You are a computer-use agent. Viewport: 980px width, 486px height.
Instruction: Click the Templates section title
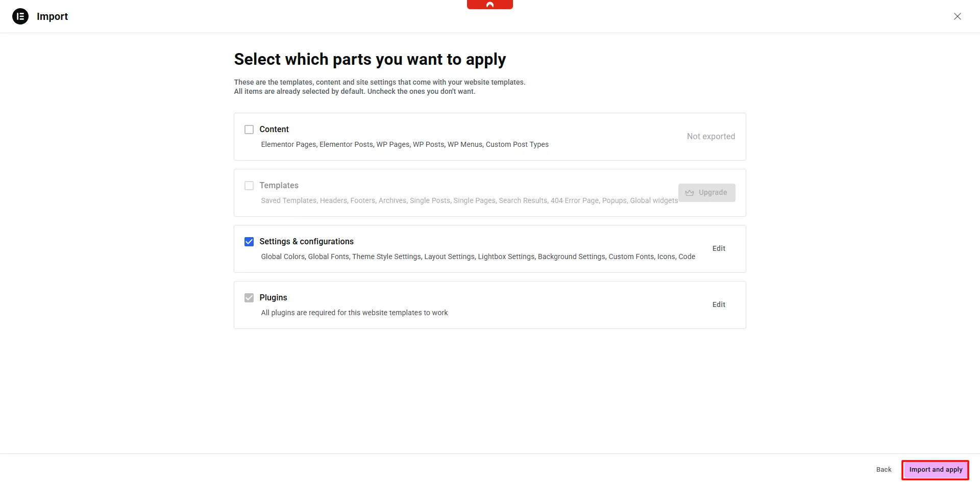[279, 186]
